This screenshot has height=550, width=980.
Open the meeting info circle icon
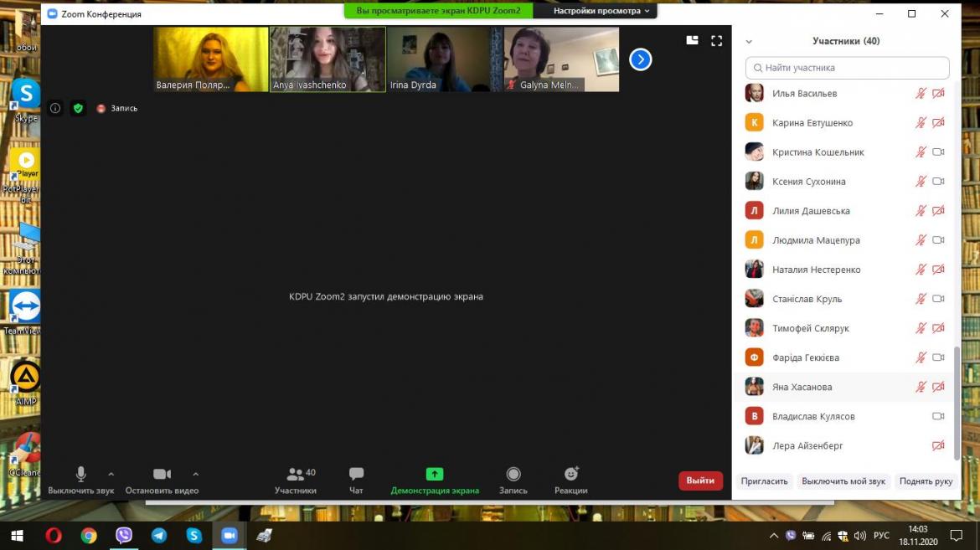[x=55, y=108]
